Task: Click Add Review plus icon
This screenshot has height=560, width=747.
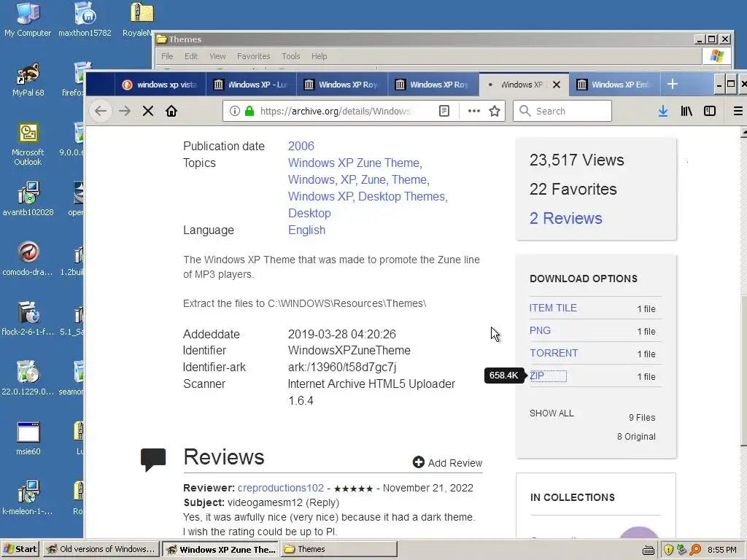Action: point(418,462)
